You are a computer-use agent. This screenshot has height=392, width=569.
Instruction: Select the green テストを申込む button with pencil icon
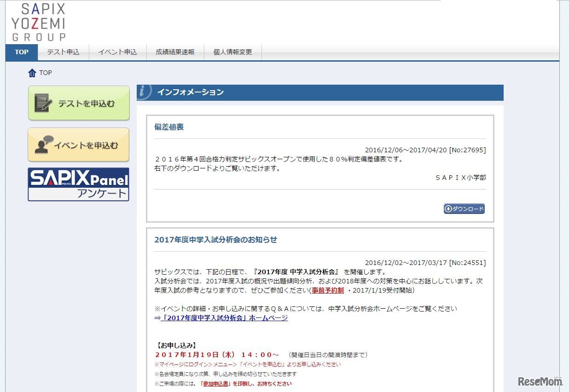[78, 102]
